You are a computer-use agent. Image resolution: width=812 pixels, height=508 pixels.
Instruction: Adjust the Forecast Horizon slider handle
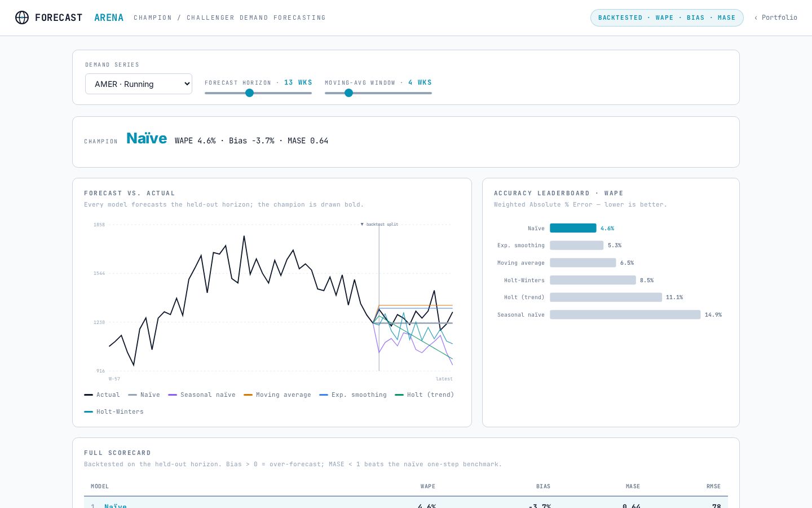[x=249, y=93]
